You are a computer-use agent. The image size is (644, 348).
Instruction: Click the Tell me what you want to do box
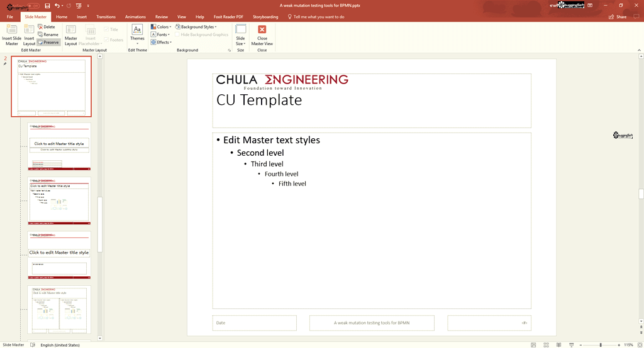(x=316, y=17)
